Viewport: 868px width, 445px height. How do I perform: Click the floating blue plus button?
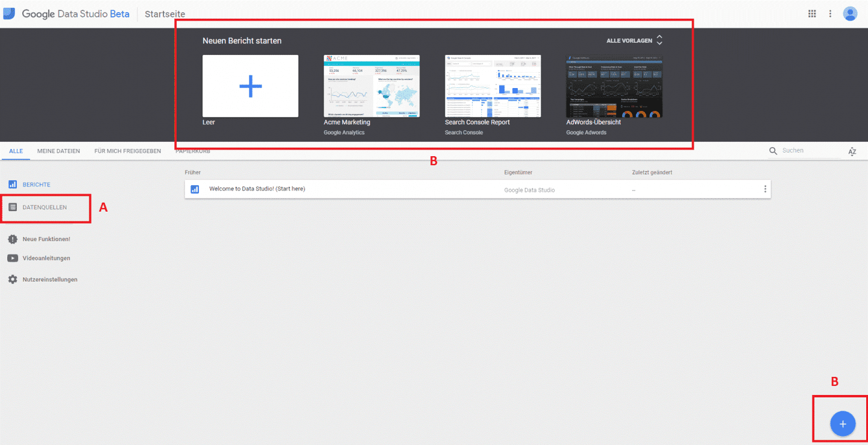pyautogui.click(x=842, y=424)
